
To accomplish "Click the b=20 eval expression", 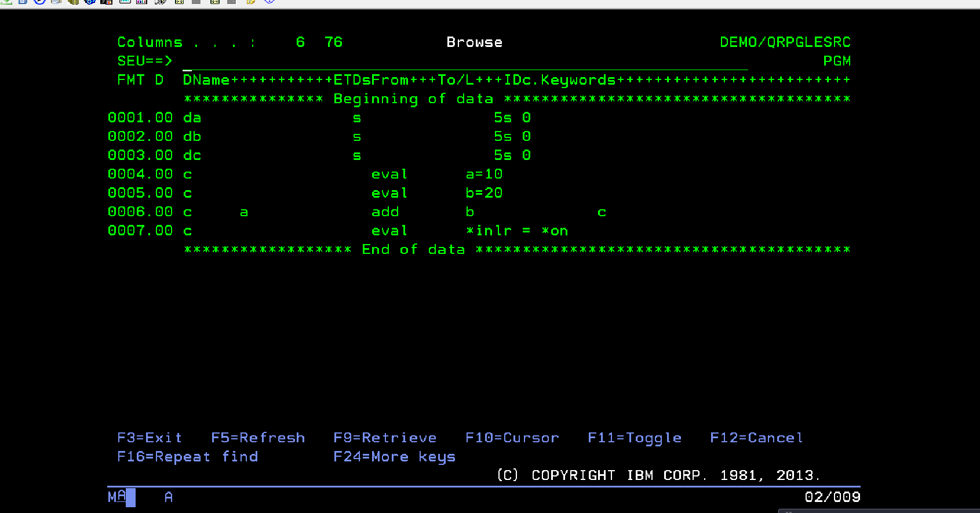I will click(x=484, y=193).
